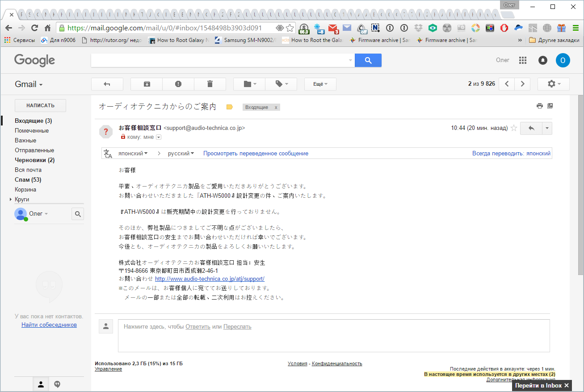Image resolution: width=584 pixels, height=392 pixels.
Task: Archive this email using the archive icon
Action: 147,84
